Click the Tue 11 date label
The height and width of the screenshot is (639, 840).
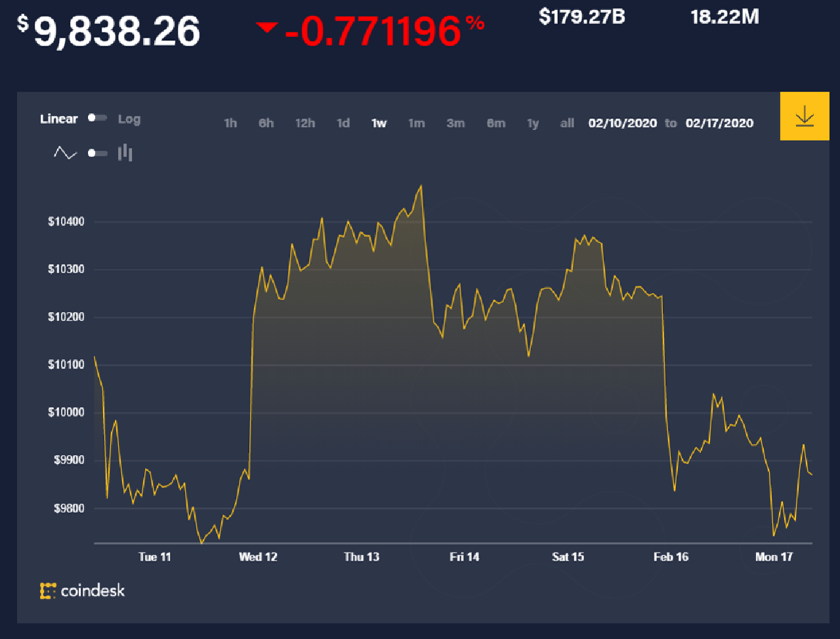tap(155, 557)
